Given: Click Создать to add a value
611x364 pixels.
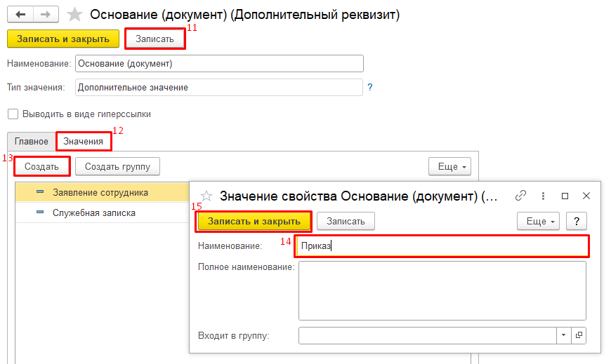Looking at the screenshot, I should (x=41, y=167).
